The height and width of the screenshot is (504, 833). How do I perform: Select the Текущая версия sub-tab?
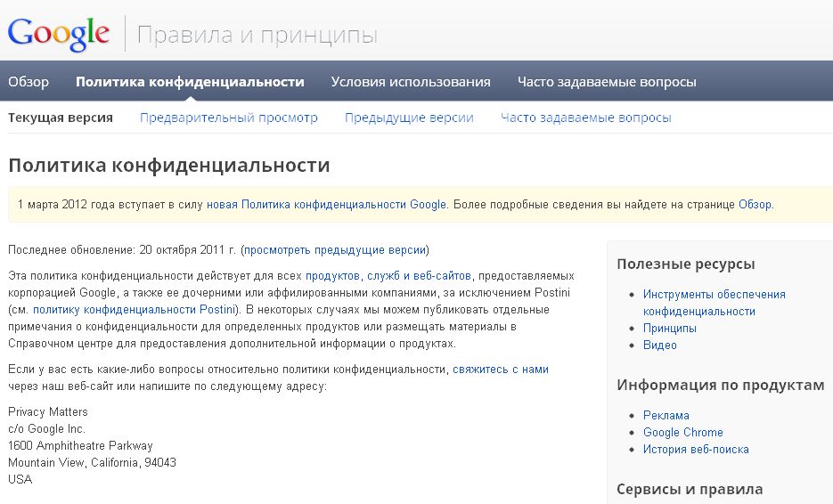click(x=61, y=118)
